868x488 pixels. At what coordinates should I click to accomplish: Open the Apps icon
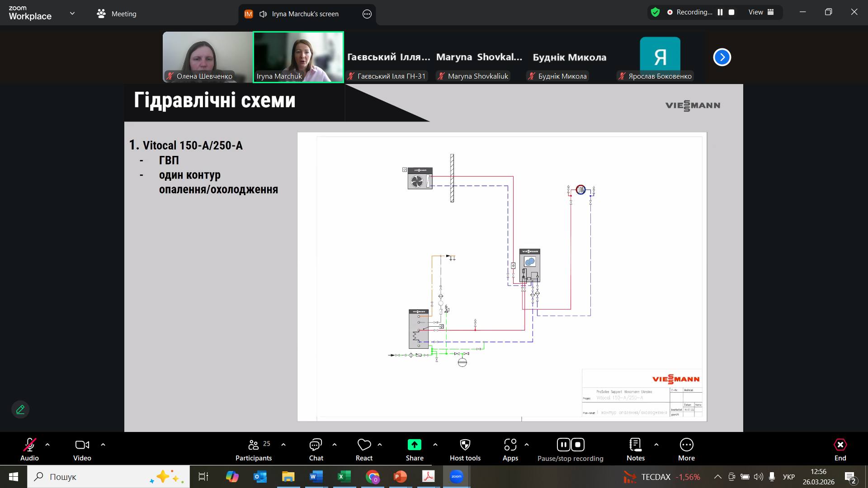click(x=510, y=445)
